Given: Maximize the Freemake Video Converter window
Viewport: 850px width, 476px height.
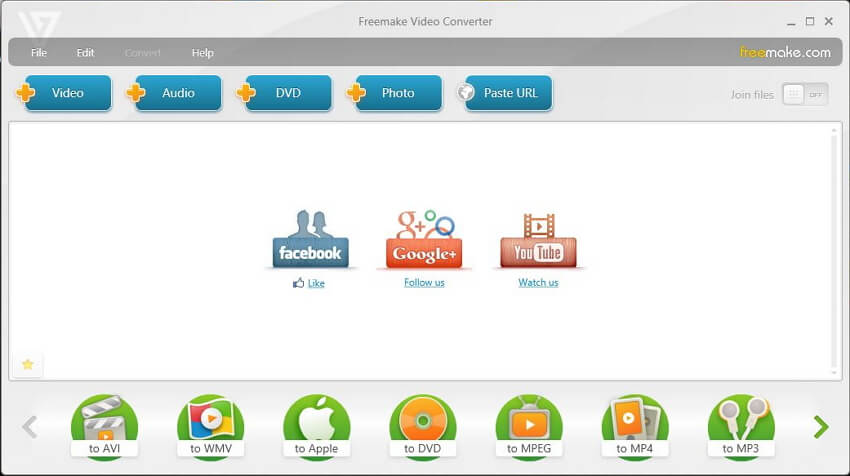Looking at the screenshot, I should tap(810, 21).
